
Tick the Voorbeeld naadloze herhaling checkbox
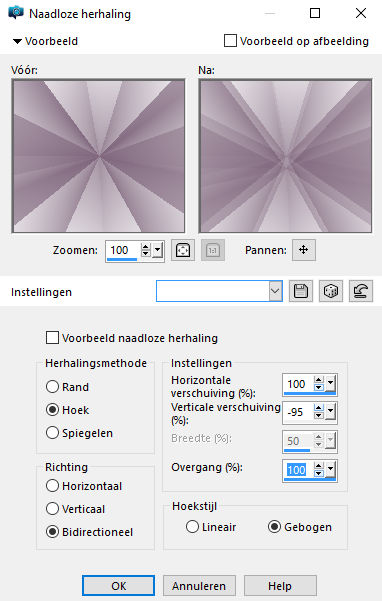click(x=52, y=338)
